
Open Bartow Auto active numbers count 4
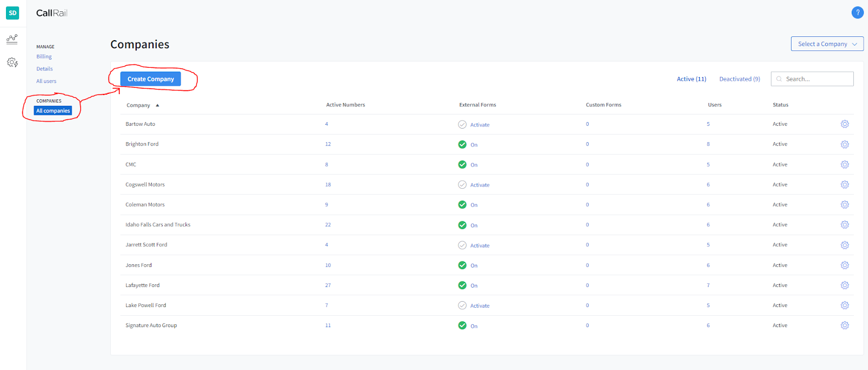327,124
